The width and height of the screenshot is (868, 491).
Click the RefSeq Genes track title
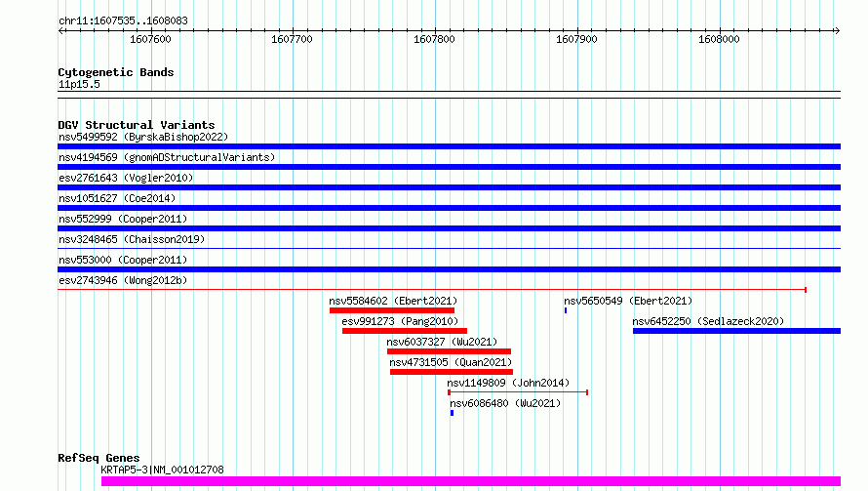click(x=99, y=458)
